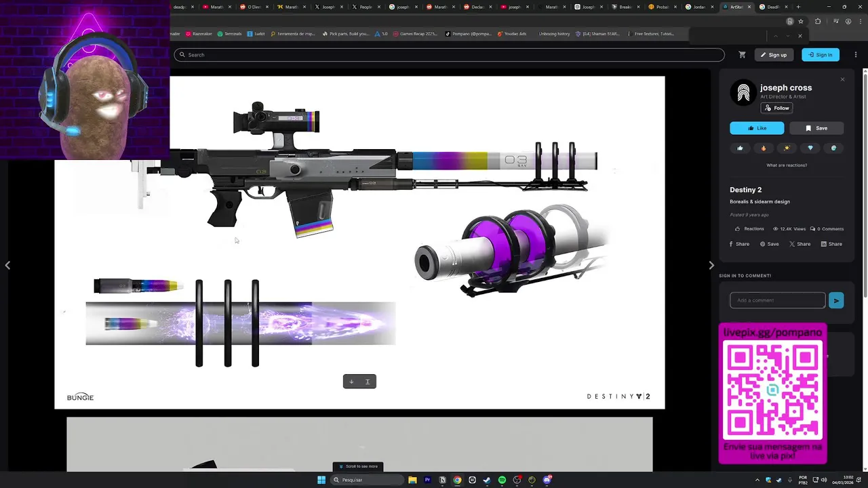Click the shopping cart icon
Screen dimensions: 868x488
click(x=742, y=55)
